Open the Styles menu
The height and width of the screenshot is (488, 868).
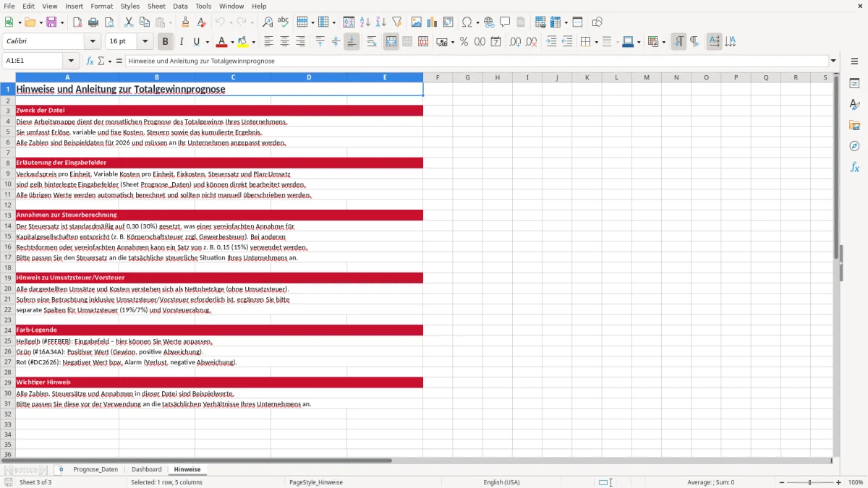[130, 6]
